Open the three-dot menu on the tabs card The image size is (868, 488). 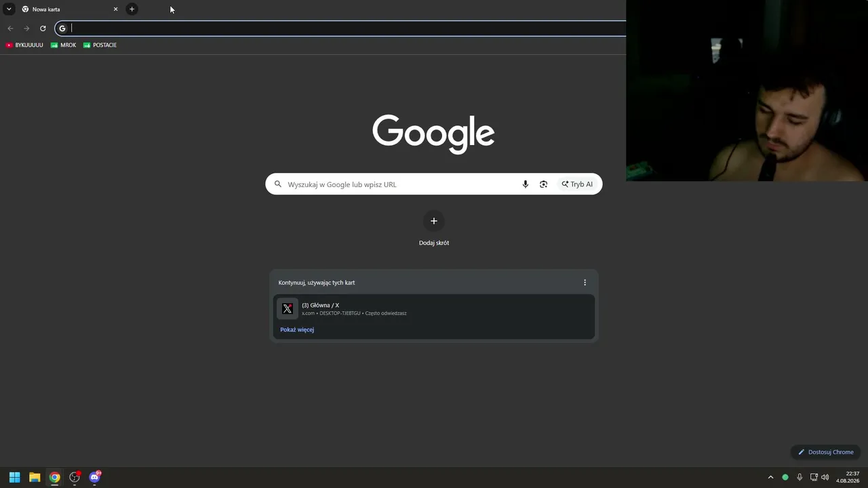(585, 283)
